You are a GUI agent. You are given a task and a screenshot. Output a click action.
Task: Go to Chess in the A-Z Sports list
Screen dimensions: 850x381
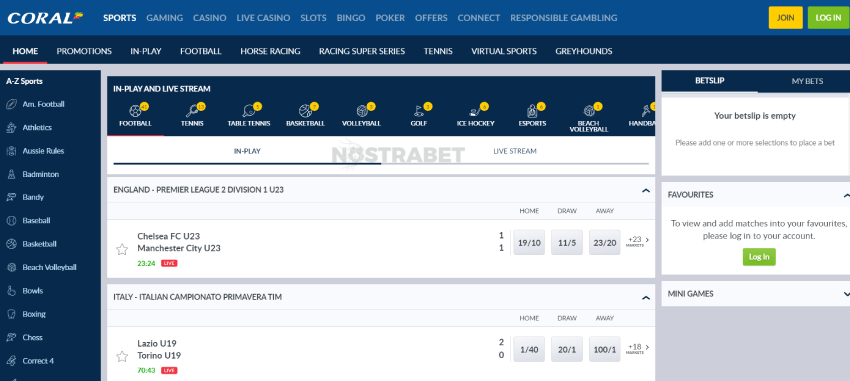(x=32, y=338)
